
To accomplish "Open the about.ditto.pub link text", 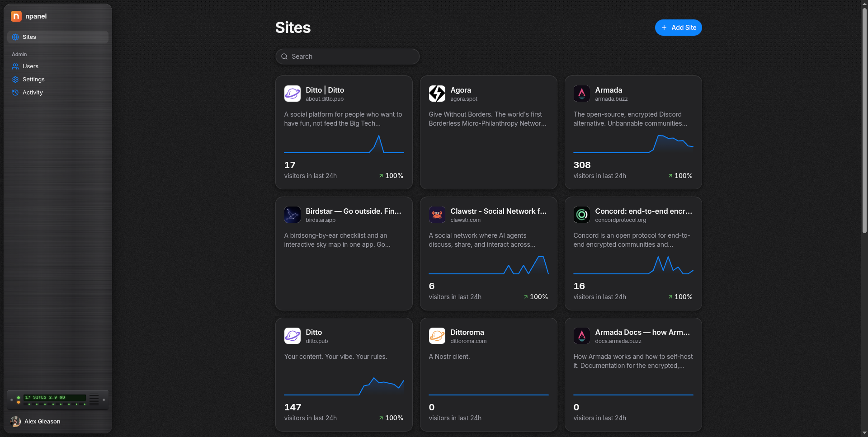I will click(325, 99).
